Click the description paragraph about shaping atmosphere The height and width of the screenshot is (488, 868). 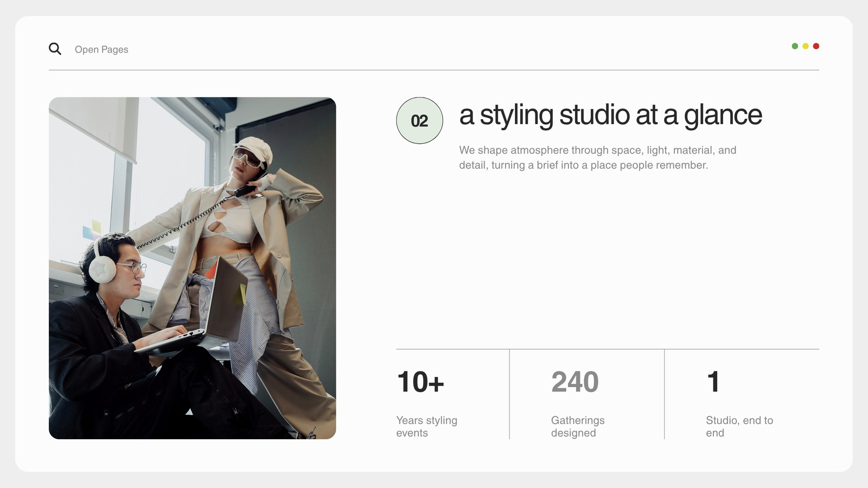[597, 157]
